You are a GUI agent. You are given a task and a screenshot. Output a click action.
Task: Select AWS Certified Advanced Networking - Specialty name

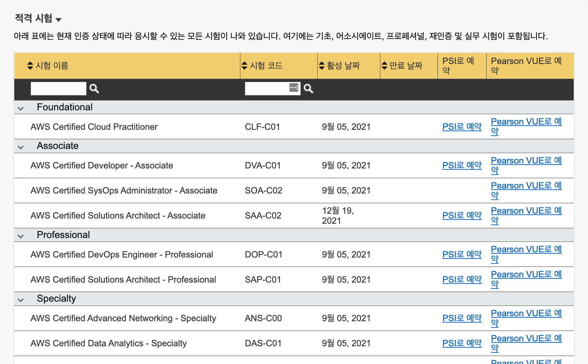pos(123,318)
